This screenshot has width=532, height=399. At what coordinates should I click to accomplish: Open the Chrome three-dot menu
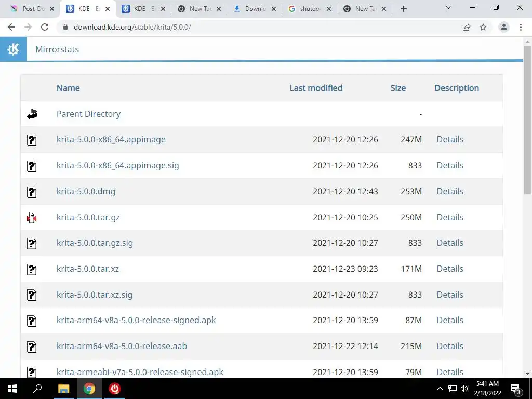[x=521, y=27]
